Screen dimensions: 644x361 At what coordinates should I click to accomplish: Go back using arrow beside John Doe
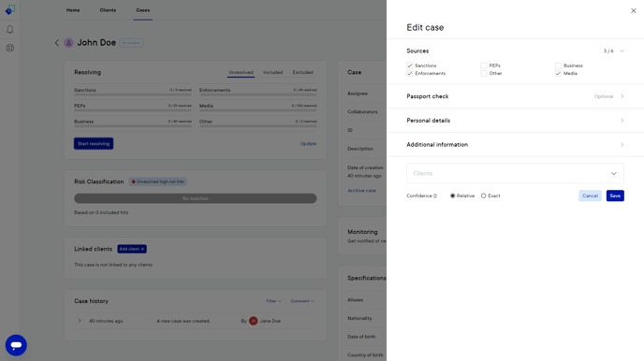click(57, 43)
